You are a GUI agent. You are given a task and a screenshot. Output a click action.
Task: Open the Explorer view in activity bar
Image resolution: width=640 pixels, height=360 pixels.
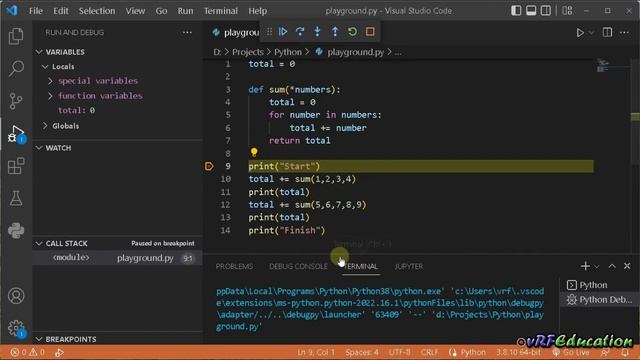[16, 36]
